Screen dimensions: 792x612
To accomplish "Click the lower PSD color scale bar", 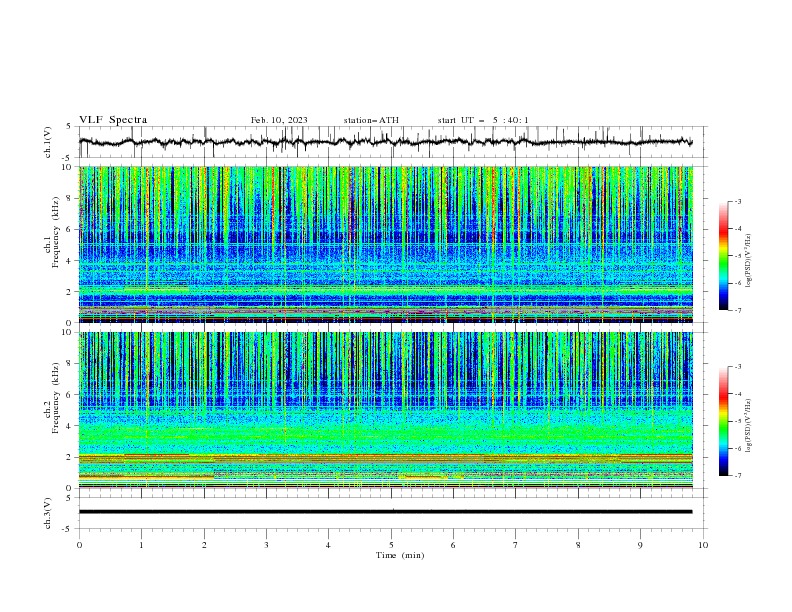I will point(723,421).
